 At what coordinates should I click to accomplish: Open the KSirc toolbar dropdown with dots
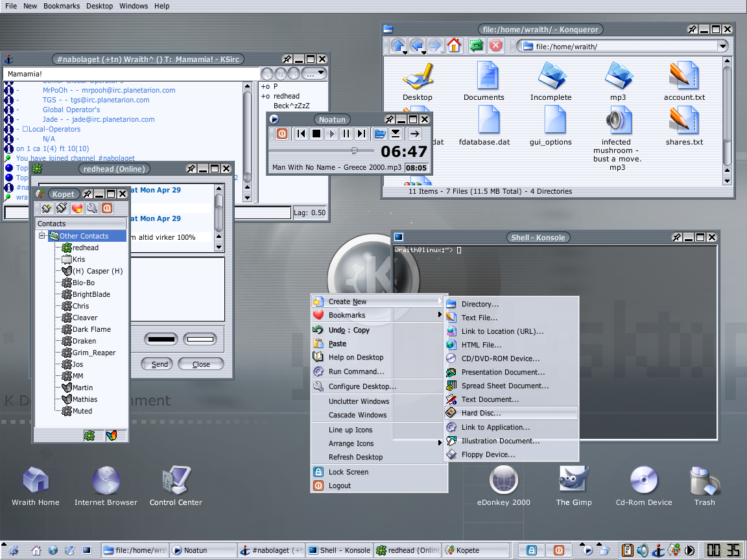click(315, 74)
